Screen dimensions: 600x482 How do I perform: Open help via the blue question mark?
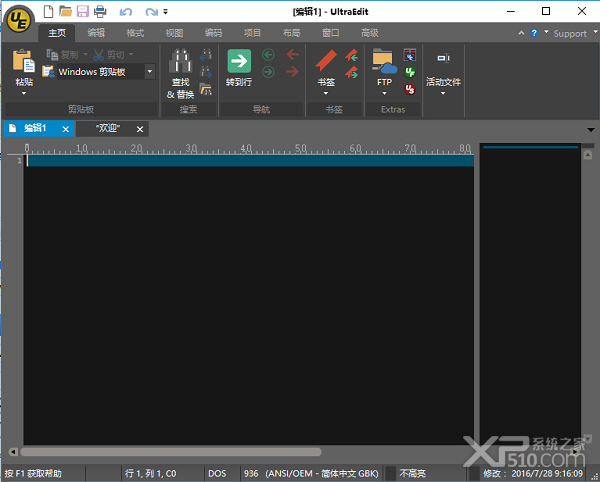click(x=534, y=33)
